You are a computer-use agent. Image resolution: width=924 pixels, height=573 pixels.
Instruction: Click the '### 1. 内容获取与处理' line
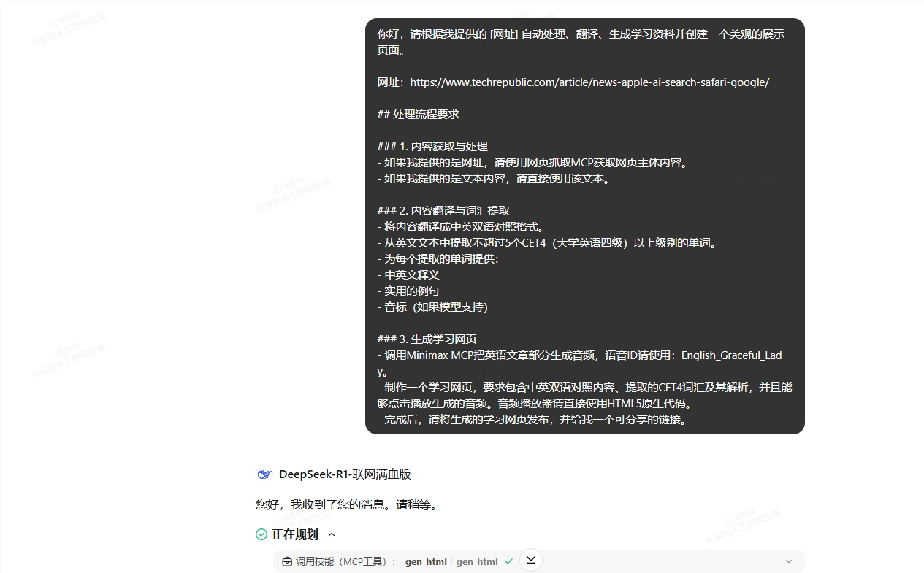tap(432, 147)
